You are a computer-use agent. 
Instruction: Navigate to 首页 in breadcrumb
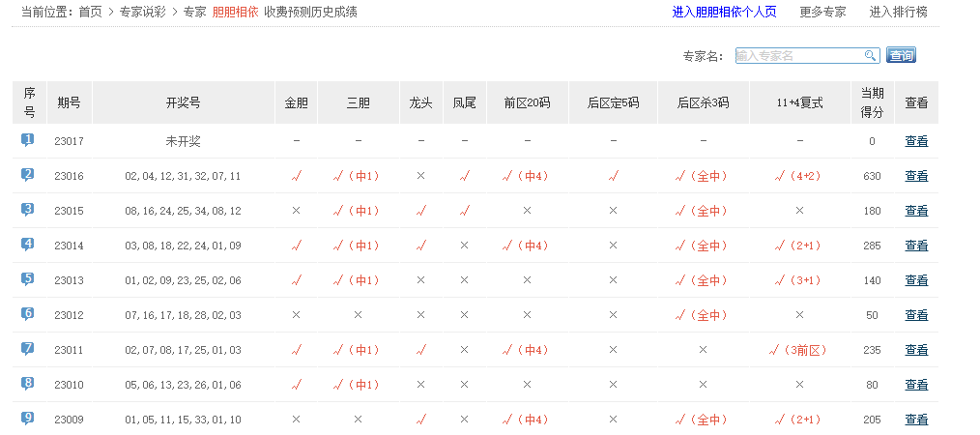[x=90, y=13]
